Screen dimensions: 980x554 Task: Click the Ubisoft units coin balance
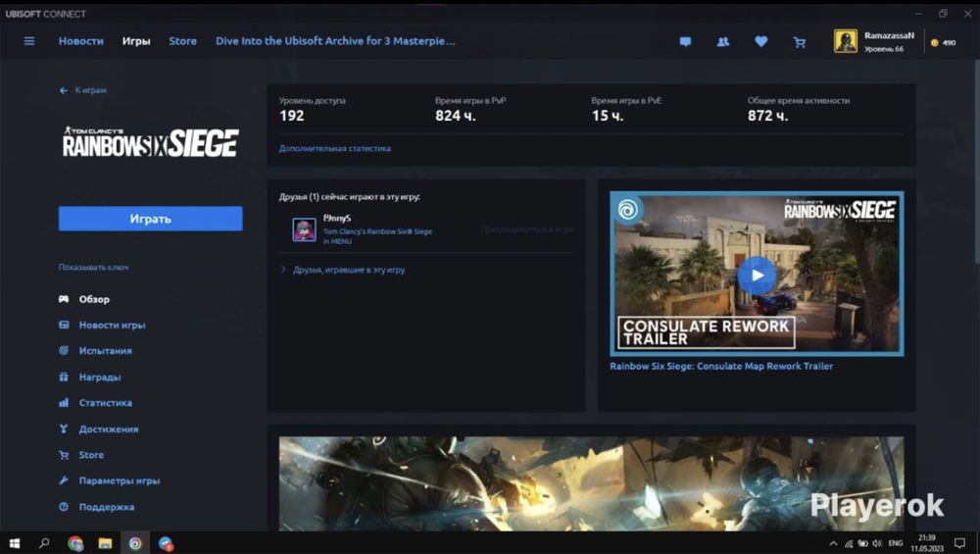point(943,42)
